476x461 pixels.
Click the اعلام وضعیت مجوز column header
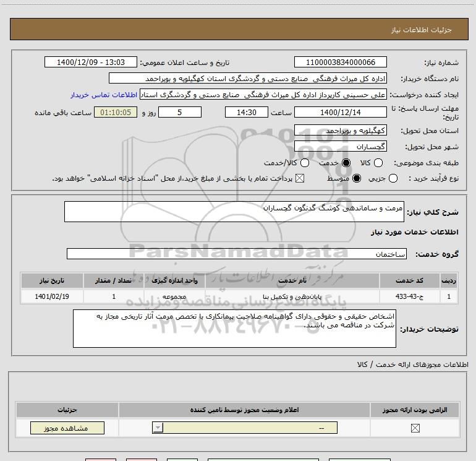[x=244, y=410]
